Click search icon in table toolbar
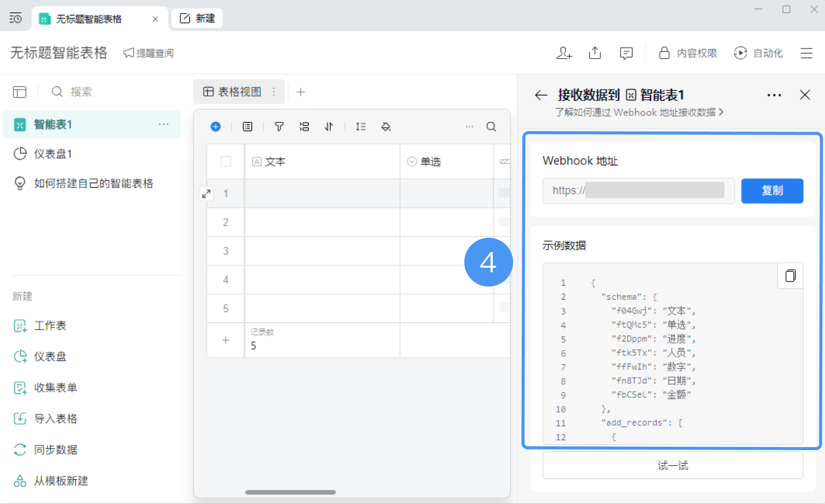This screenshot has width=825, height=504. tap(491, 127)
